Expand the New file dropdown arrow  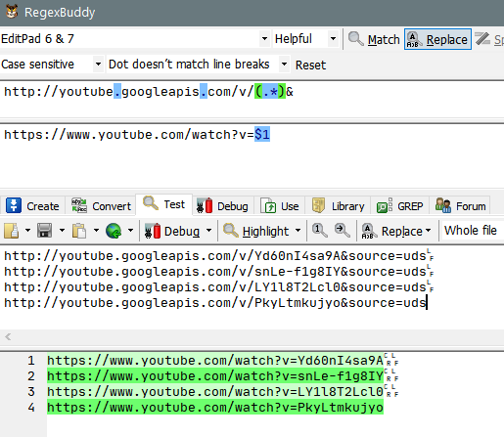coord(27,231)
